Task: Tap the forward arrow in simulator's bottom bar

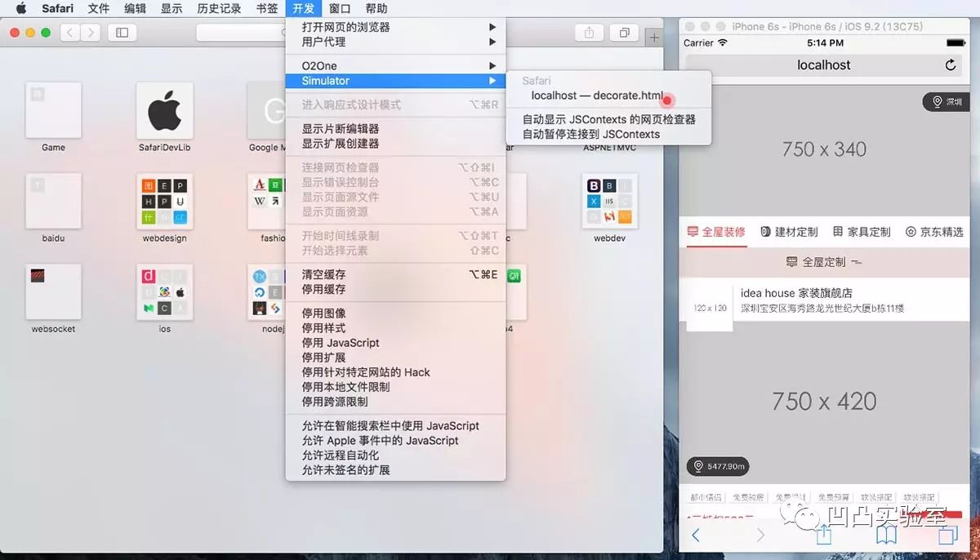Action: click(x=760, y=535)
